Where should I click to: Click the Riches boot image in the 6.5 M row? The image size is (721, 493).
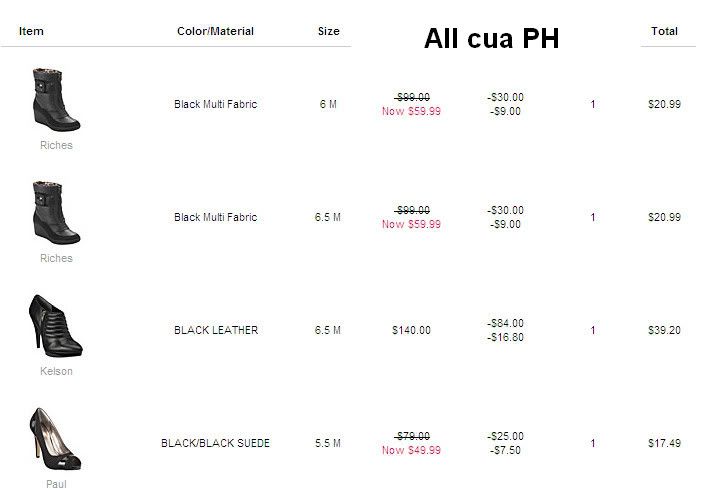point(56,213)
